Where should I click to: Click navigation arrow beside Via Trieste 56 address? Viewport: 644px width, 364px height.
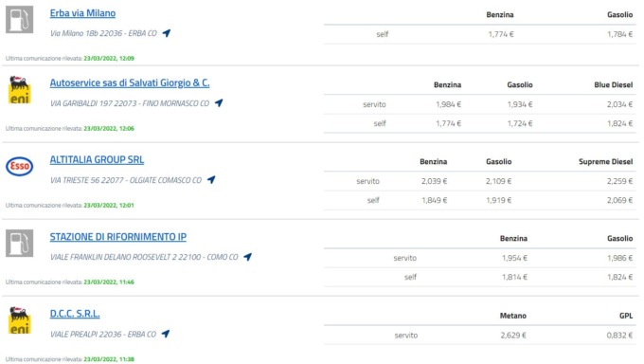[211, 180]
